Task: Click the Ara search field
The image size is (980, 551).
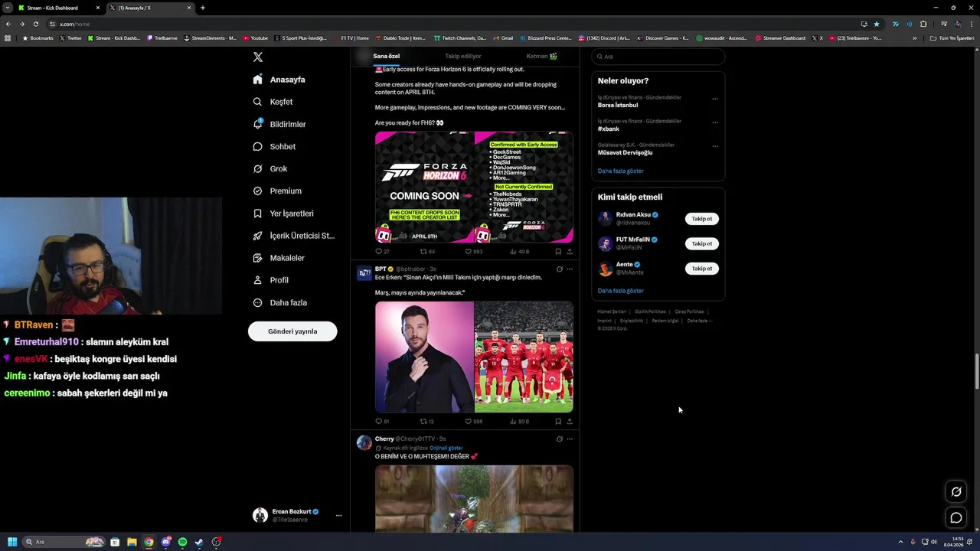Action: [658, 57]
